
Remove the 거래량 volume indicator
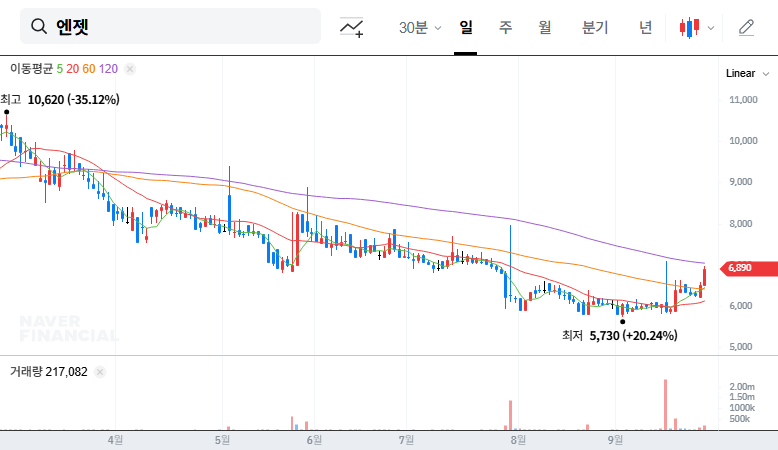click(x=100, y=372)
